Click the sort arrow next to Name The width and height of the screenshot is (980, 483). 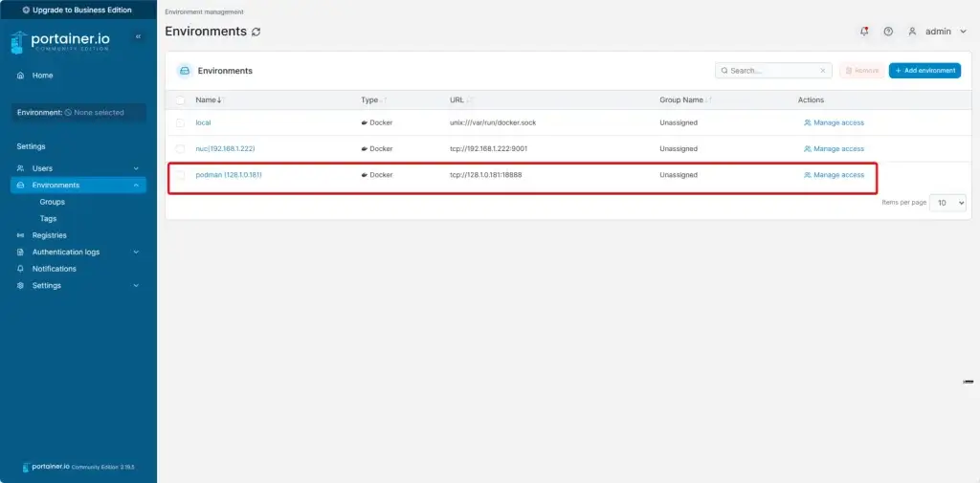221,100
